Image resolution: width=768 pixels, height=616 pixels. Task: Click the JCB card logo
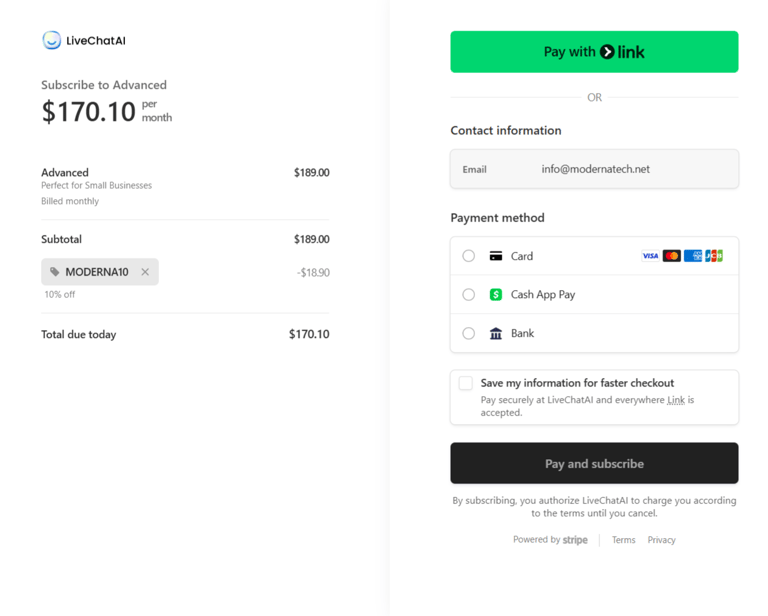[x=714, y=256]
